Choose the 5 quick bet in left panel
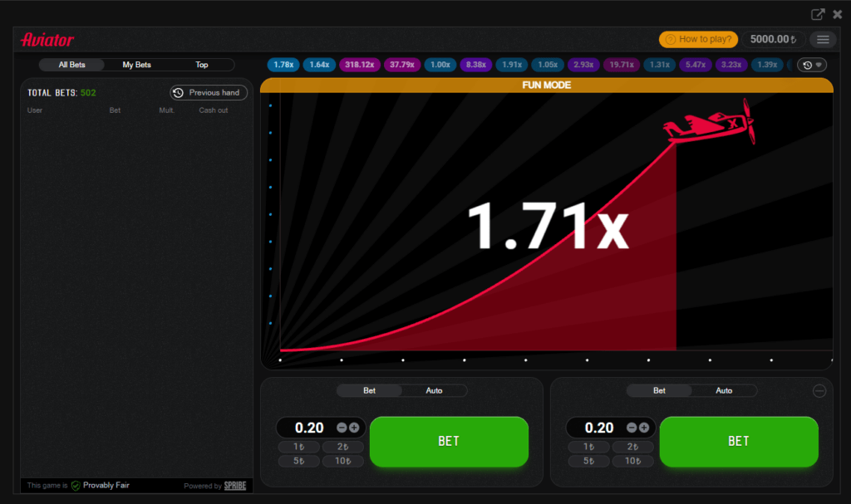 click(298, 461)
